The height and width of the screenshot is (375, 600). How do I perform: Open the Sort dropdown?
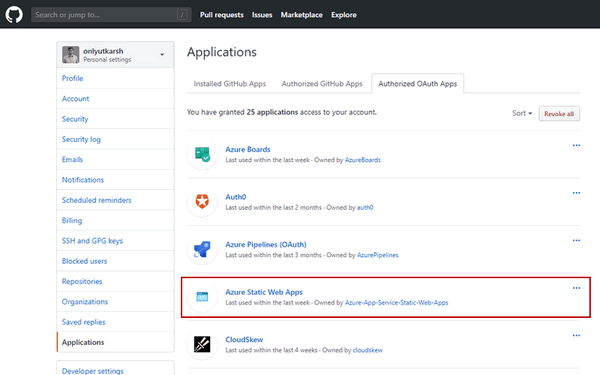coord(522,113)
